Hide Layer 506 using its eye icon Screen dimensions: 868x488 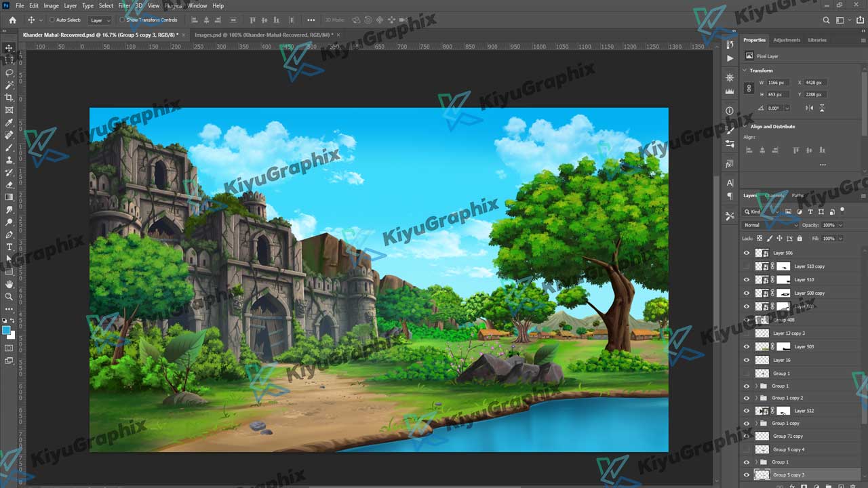(x=747, y=253)
